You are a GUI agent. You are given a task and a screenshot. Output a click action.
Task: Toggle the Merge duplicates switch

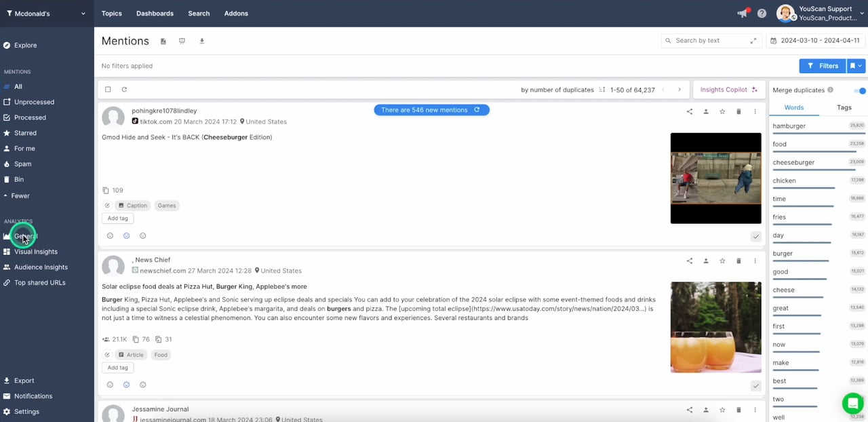tap(860, 90)
